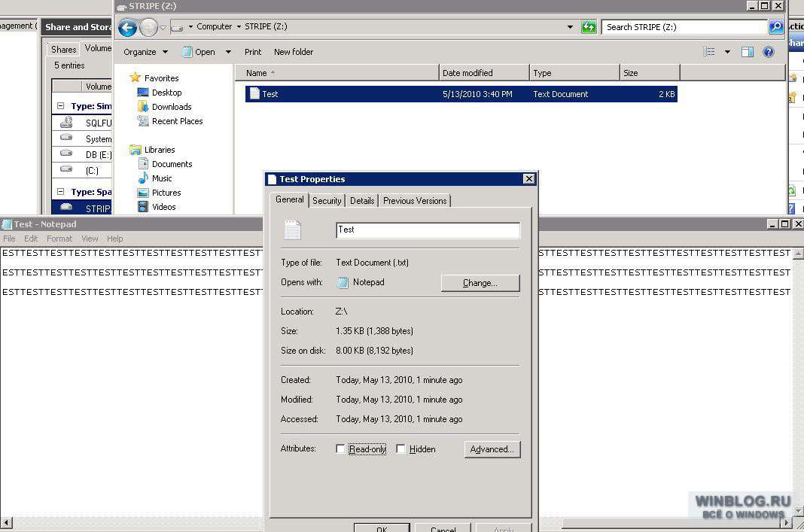Switch to the Shares tab
Screen dimensions: 804x532
pos(63,49)
